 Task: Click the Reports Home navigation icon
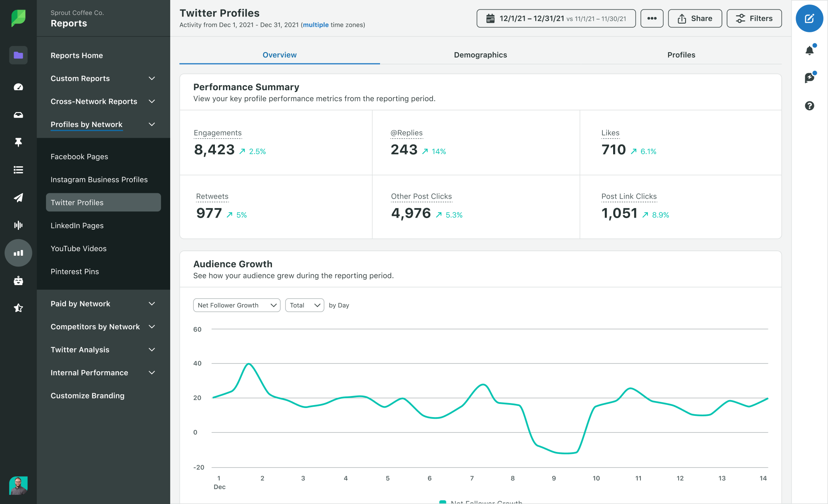[18, 55]
